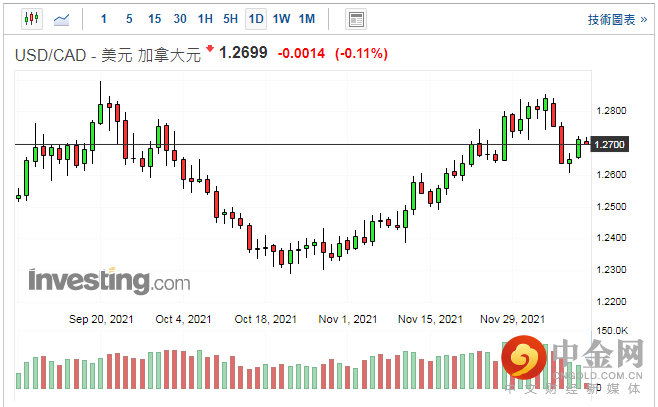Click the Sep 20, 2021 date label

click(x=101, y=319)
